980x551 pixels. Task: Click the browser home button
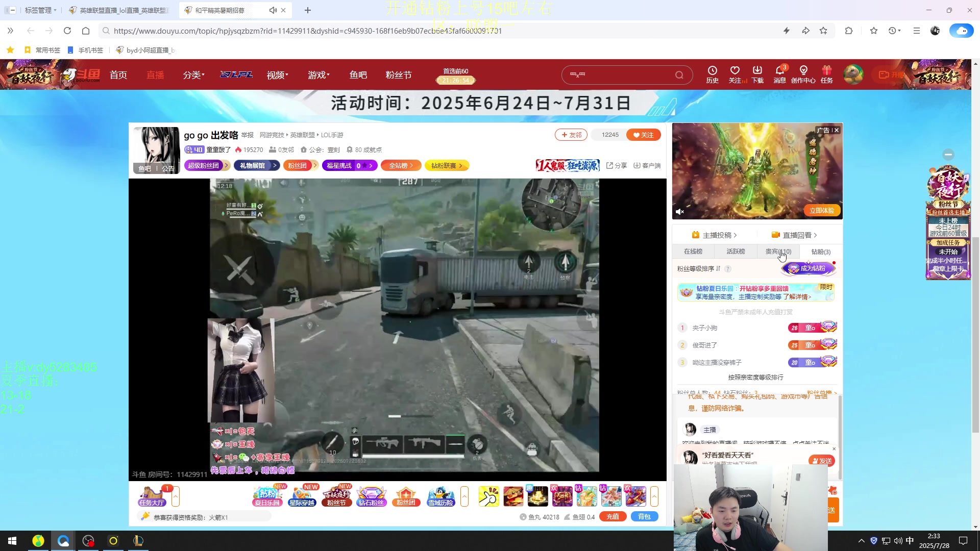pos(86,31)
